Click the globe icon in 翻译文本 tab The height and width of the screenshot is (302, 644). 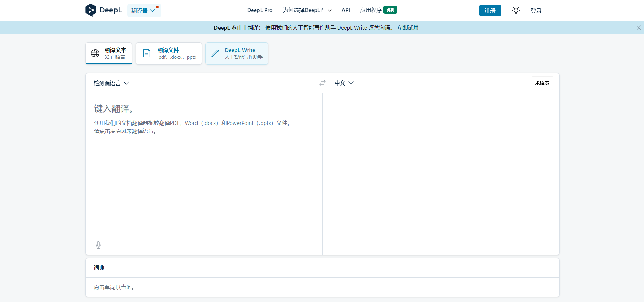pos(95,53)
